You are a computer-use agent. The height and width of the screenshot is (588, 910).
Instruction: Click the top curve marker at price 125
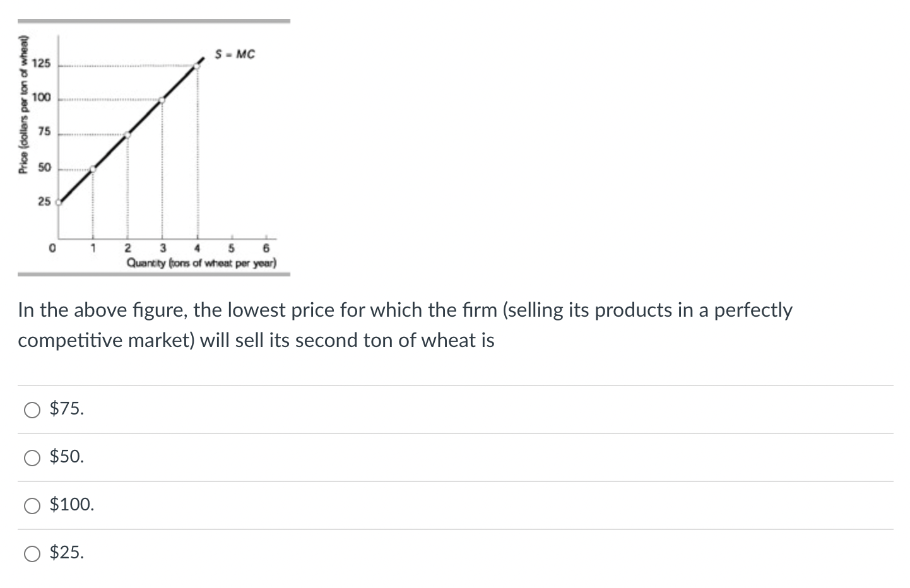[197, 65]
